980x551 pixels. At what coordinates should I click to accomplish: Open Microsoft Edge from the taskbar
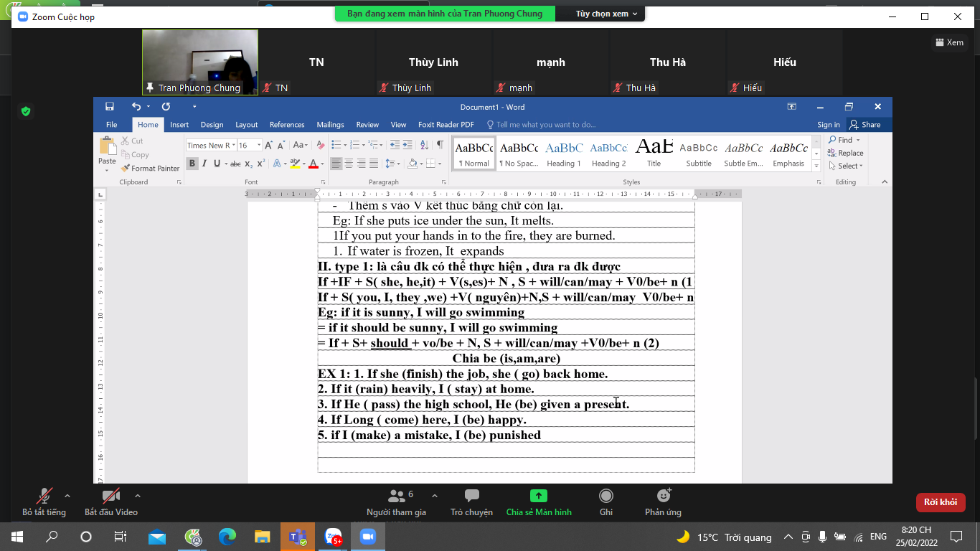227,537
